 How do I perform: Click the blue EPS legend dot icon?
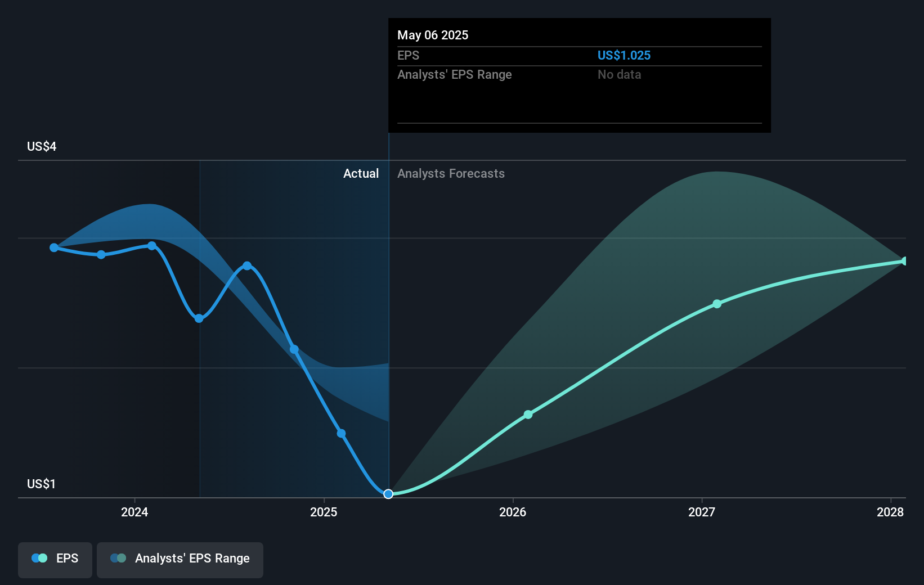(39, 557)
